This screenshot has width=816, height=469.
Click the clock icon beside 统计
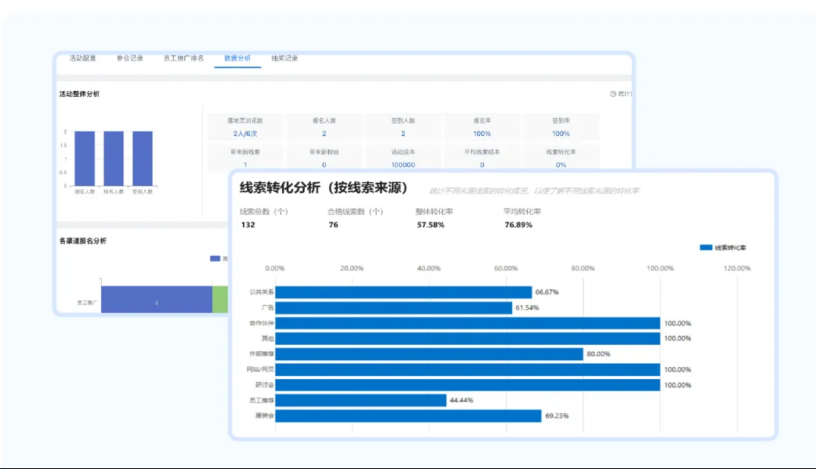pyautogui.click(x=613, y=94)
